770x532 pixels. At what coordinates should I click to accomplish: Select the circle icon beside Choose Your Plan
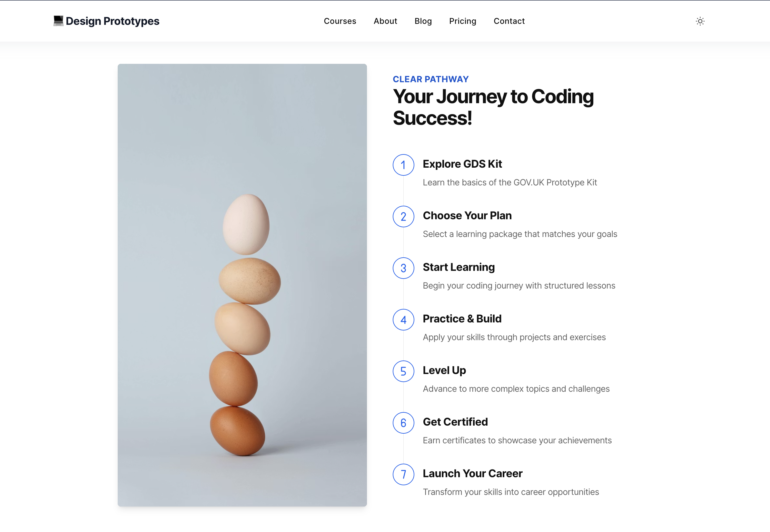(403, 217)
